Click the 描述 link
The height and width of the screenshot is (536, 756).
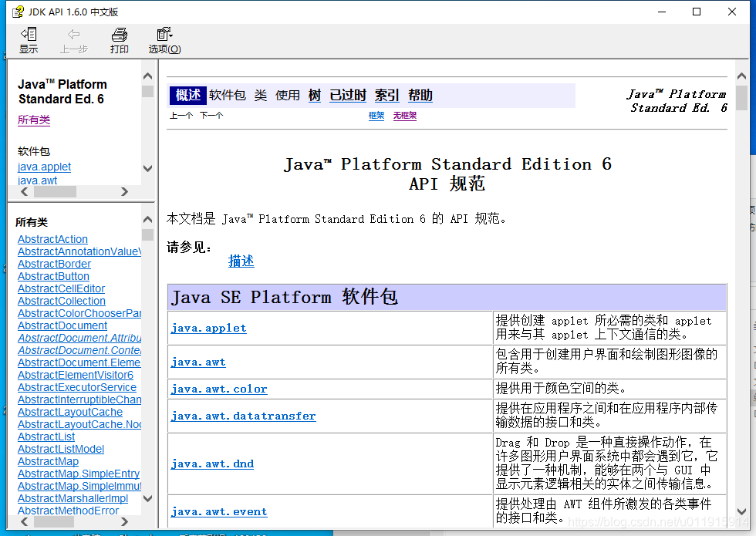tap(241, 261)
